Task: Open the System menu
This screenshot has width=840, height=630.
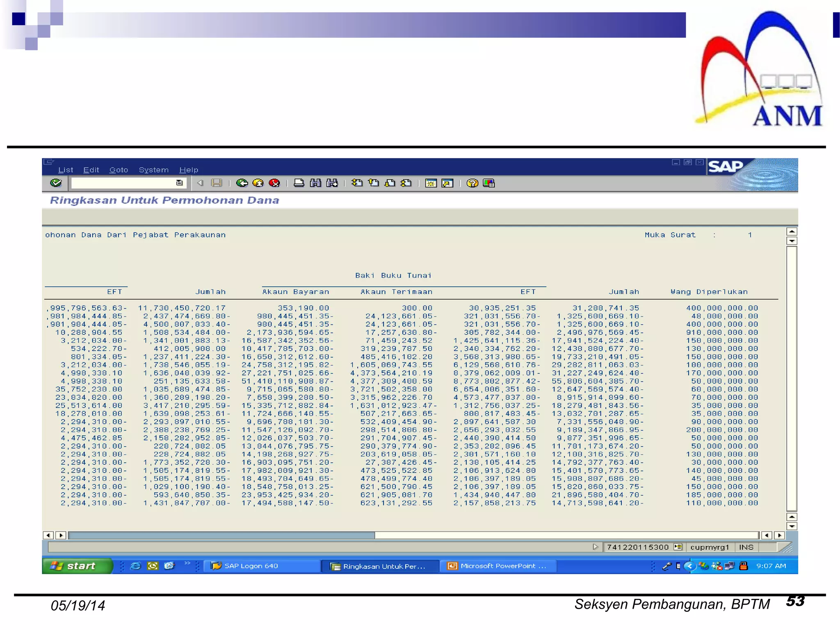Action: [x=153, y=170]
